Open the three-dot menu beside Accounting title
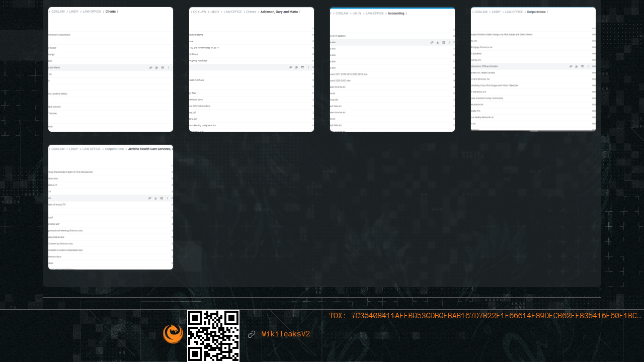Viewport: 644px width, 362px height. (407, 13)
